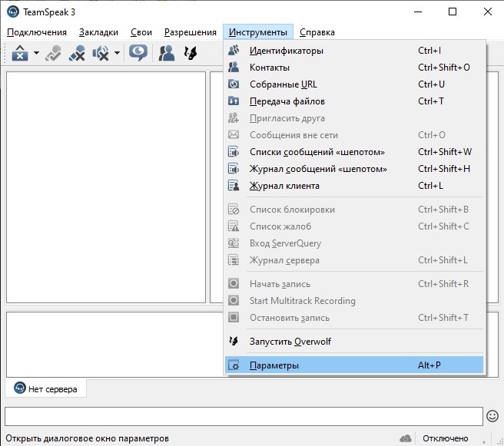
Task: Click the Остановить запись stop icon
Action: [234, 318]
